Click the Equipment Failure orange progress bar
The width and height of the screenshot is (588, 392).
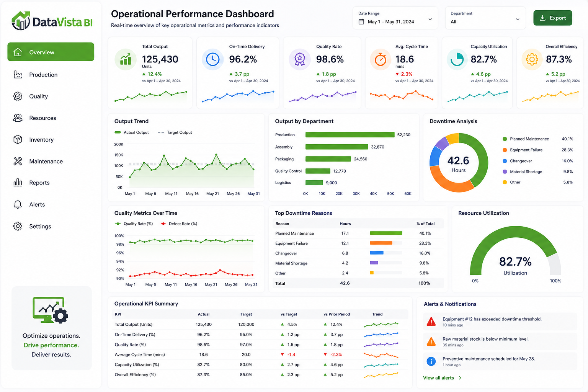[381, 243]
